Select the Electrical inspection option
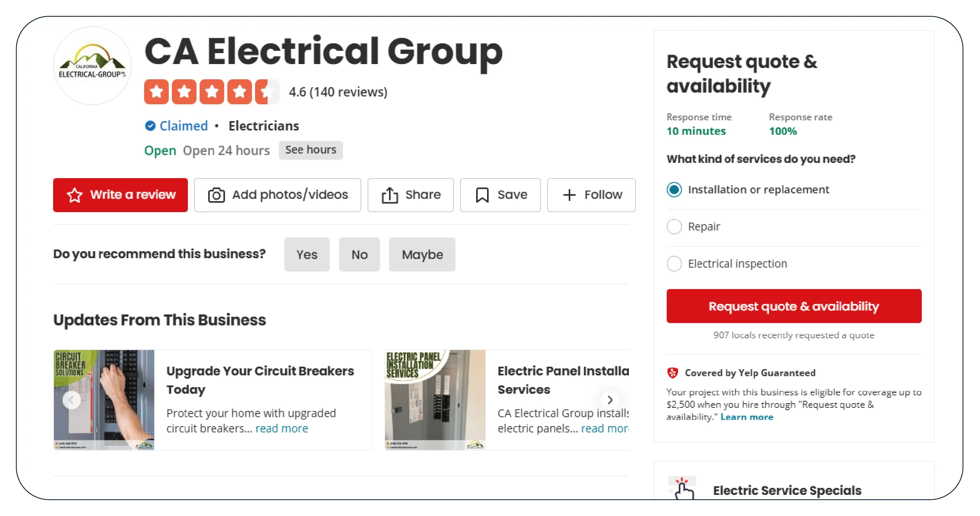 coord(674,264)
